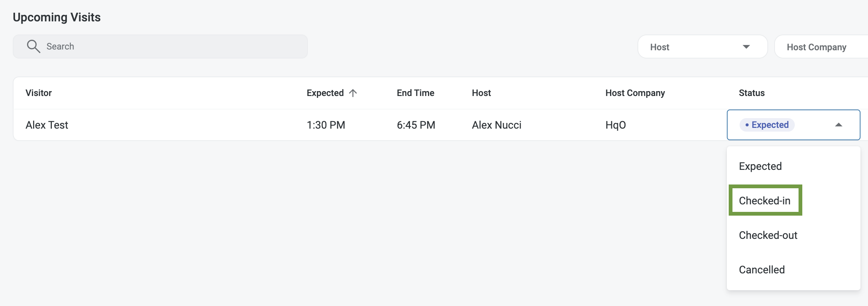Choose Checked-in from the status menu

click(765, 201)
